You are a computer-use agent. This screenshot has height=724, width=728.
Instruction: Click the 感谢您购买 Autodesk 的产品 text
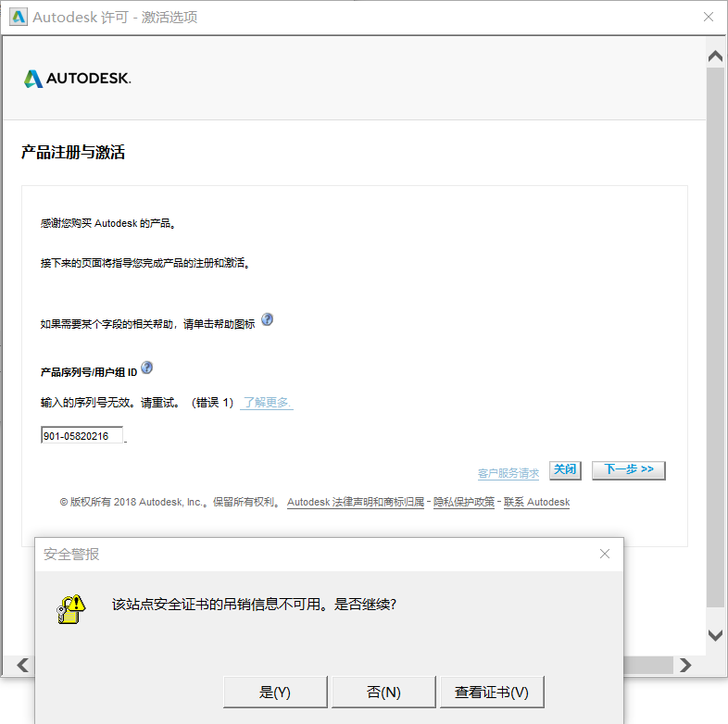tap(107, 223)
